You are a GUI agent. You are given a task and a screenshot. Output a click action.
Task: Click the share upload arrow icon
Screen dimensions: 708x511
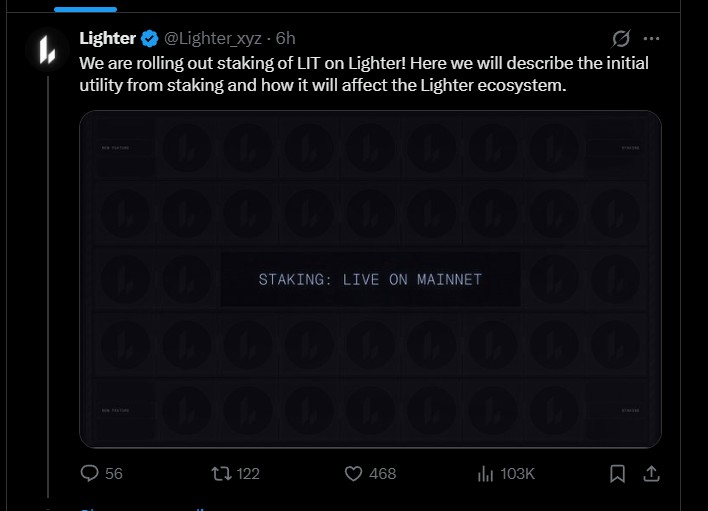[x=650, y=473]
